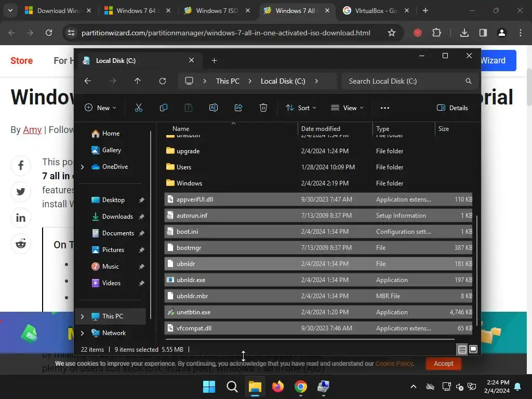Select the autorun.inf file row

click(x=318, y=216)
